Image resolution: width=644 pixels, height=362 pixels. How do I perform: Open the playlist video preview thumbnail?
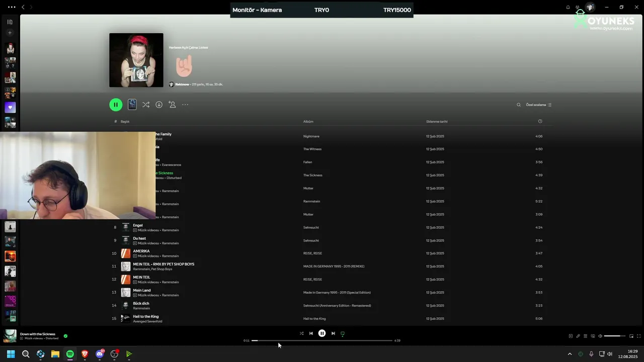(132, 105)
